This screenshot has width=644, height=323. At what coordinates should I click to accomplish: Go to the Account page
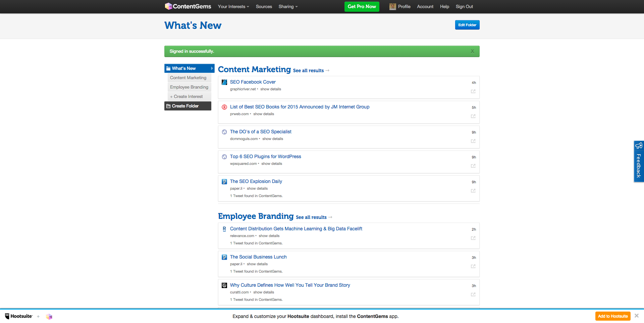click(425, 6)
